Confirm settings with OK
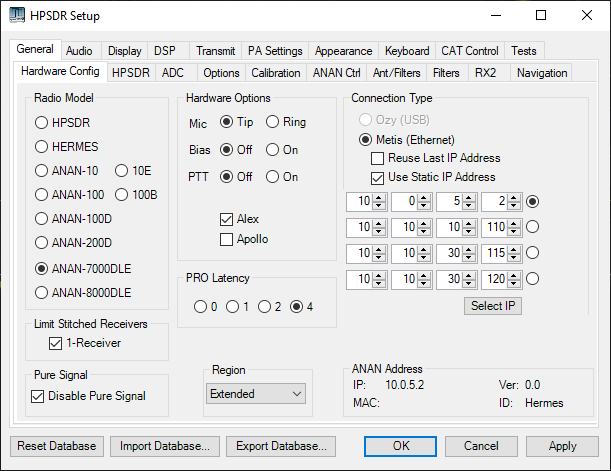The image size is (611, 471). pos(400,446)
